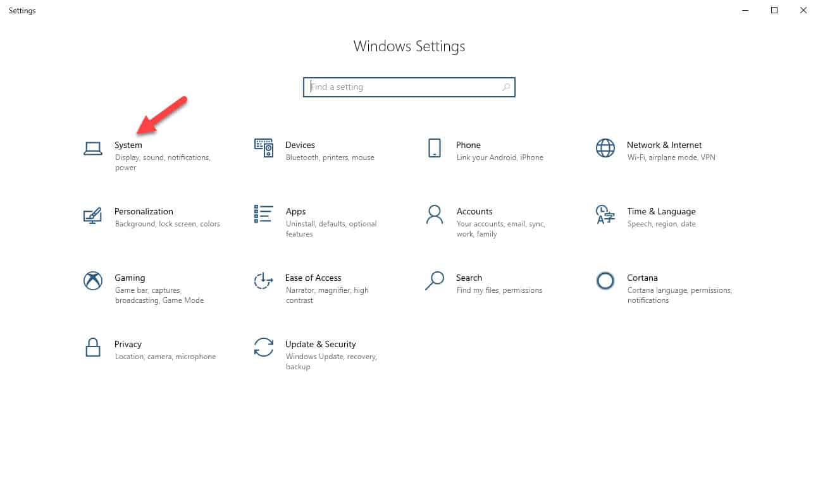Open the Devices keyboard-speaker icon
The width and height of the screenshot is (818, 504).
[x=264, y=148]
